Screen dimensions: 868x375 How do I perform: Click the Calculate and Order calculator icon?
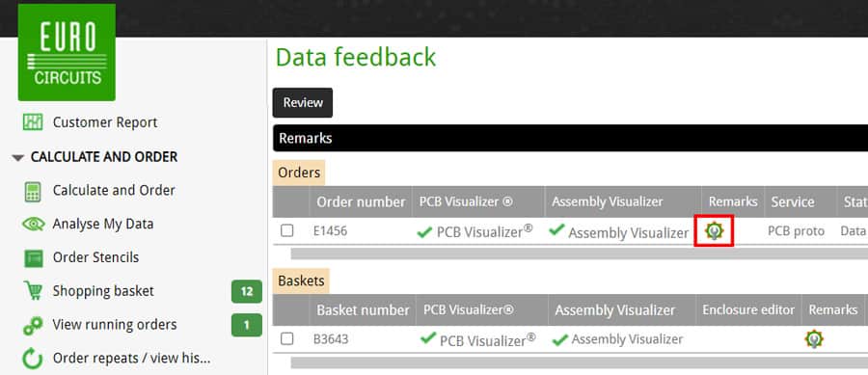point(33,191)
